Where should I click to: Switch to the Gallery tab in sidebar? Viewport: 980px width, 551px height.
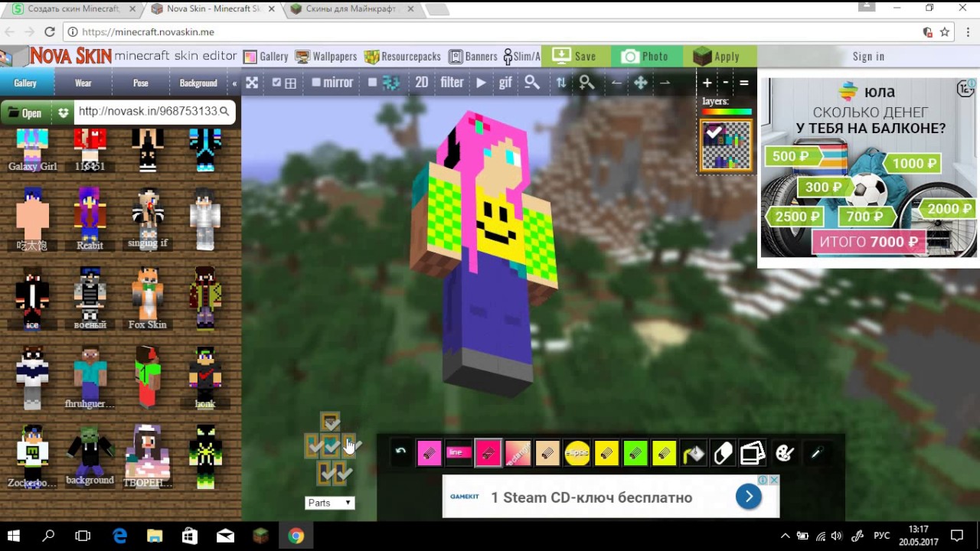pyautogui.click(x=25, y=83)
